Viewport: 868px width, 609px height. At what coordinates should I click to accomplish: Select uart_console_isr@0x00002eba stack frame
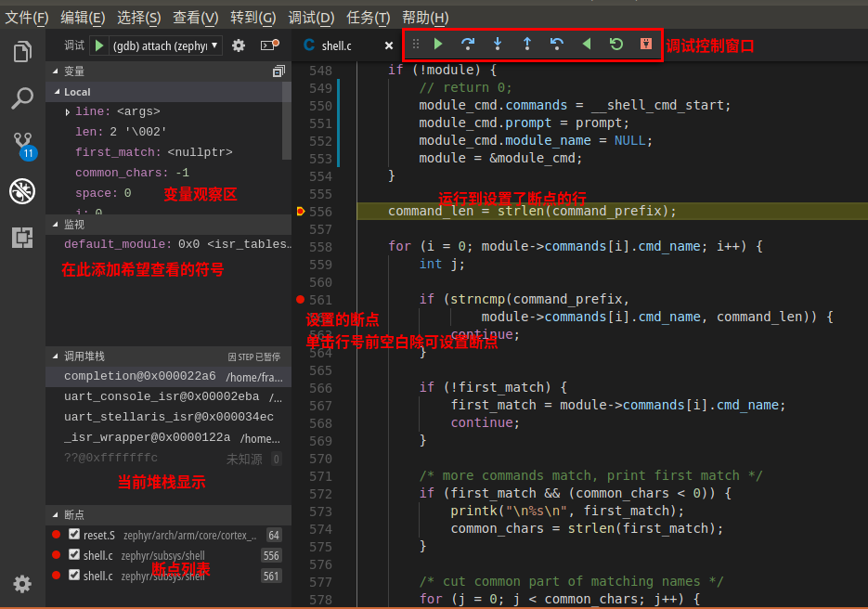[x=169, y=397]
